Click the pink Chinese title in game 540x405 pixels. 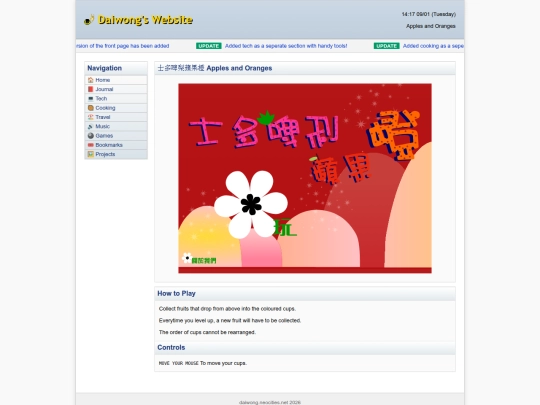(264, 133)
